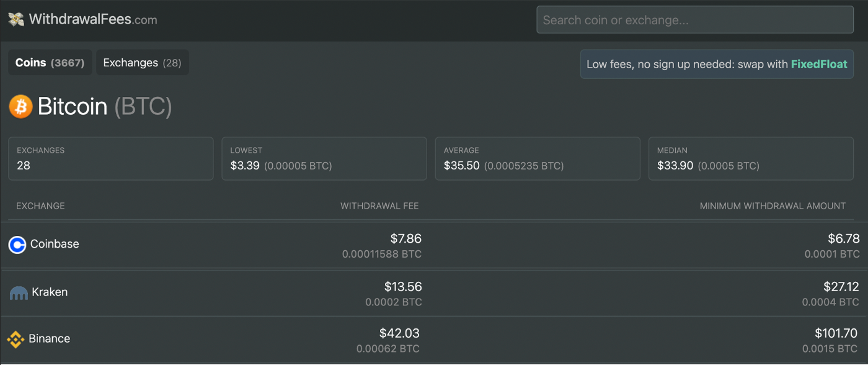The image size is (868, 365).
Task: Select the Bitcoin (BTC) heading
Action: tap(105, 107)
